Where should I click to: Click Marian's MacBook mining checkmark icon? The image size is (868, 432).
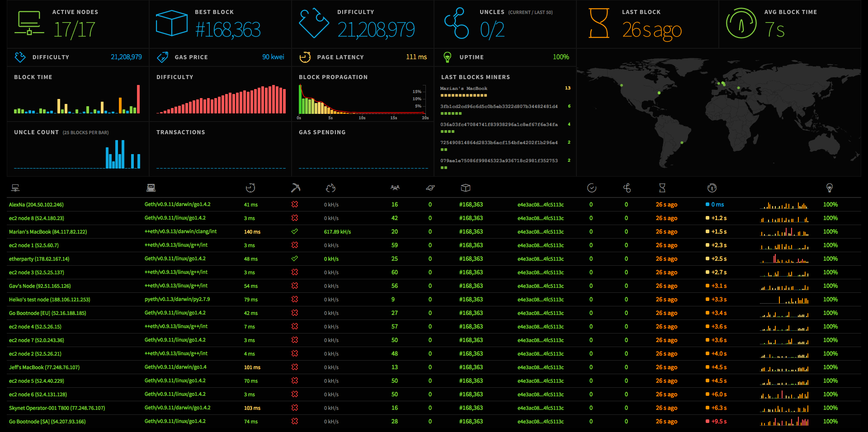[295, 231]
